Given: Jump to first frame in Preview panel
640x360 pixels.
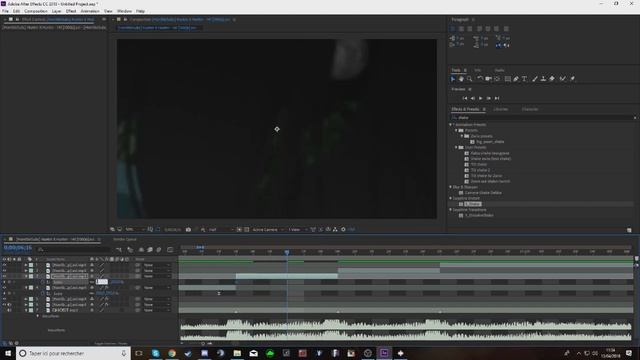Looking at the screenshot, I should click(x=464, y=98).
